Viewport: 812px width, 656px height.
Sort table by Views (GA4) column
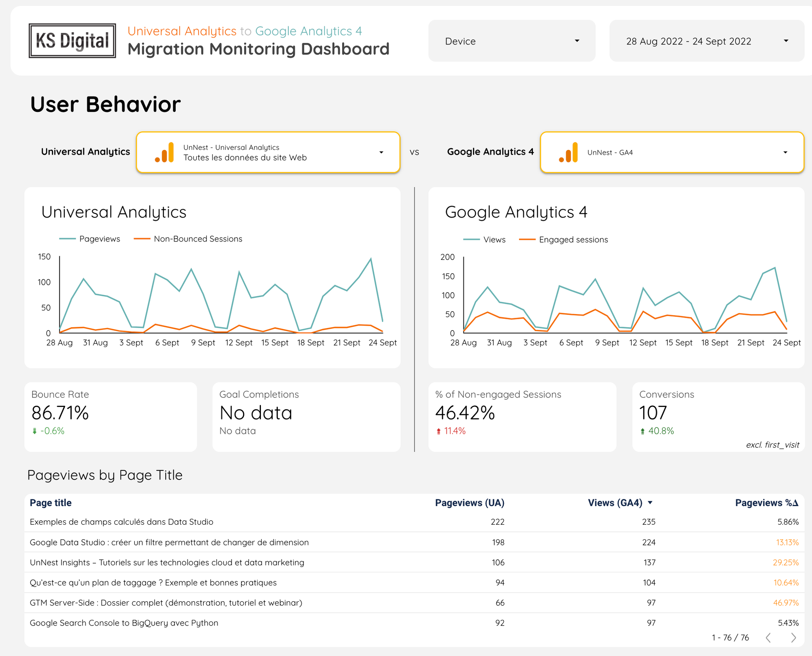pyautogui.click(x=615, y=503)
